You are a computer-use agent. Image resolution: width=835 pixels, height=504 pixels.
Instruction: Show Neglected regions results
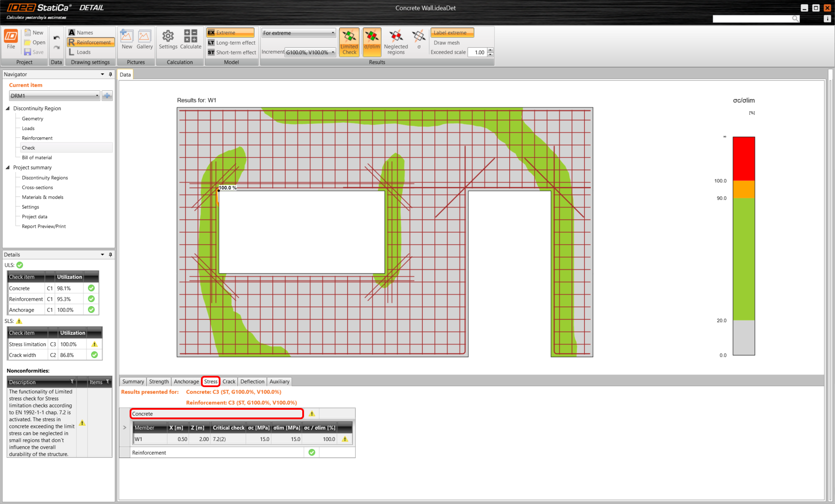coord(396,42)
